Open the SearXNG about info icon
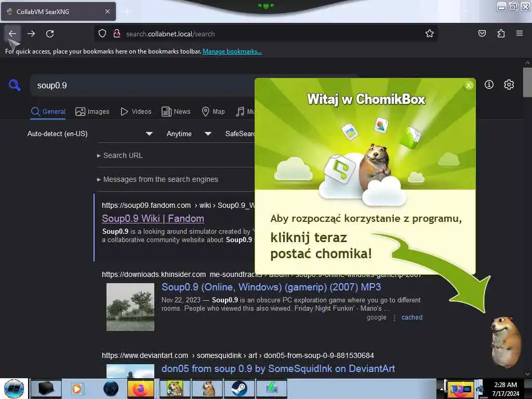This screenshot has height=399, width=532. point(489,85)
